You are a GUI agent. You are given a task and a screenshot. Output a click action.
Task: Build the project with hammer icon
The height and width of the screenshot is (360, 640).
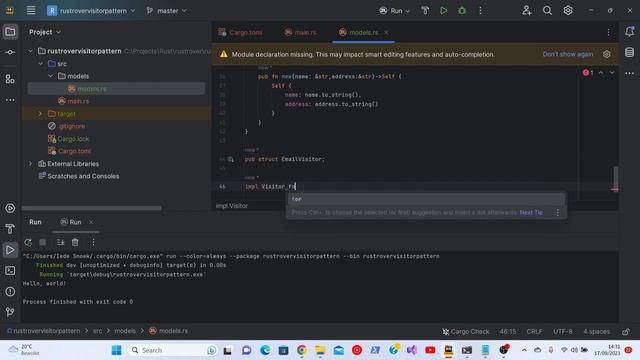pyautogui.click(x=425, y=11)
